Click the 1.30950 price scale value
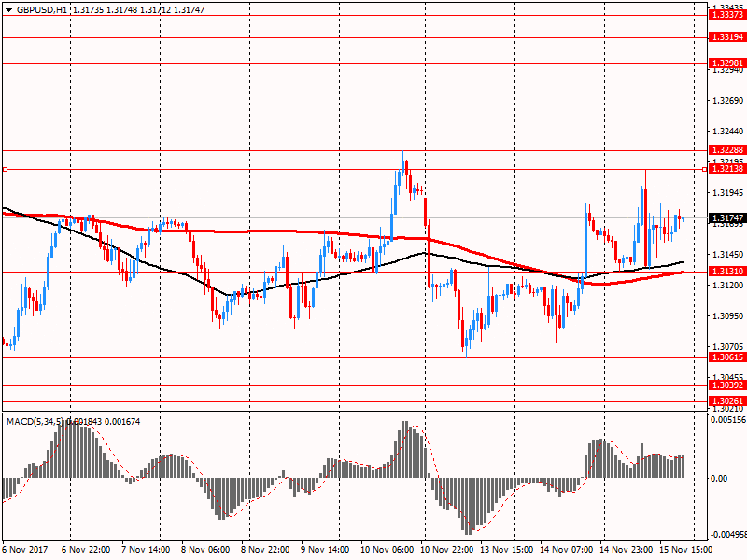 click(x=727, y=316)
